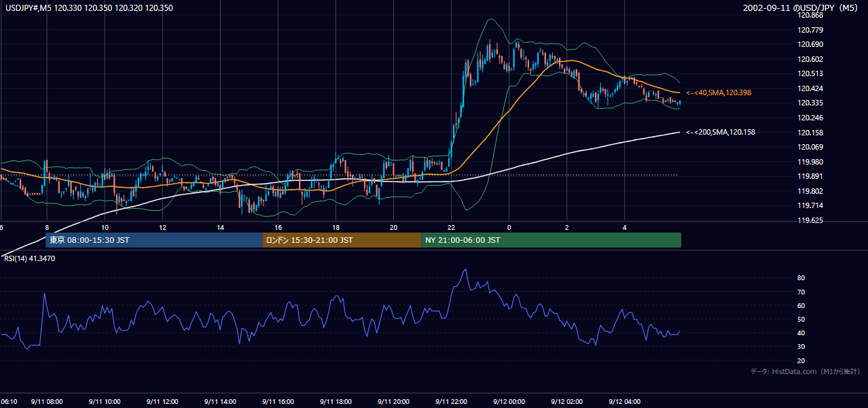Click hour tick 18 under the price chart
Screen dimensions: 868x408
click(x=336, y=227)
